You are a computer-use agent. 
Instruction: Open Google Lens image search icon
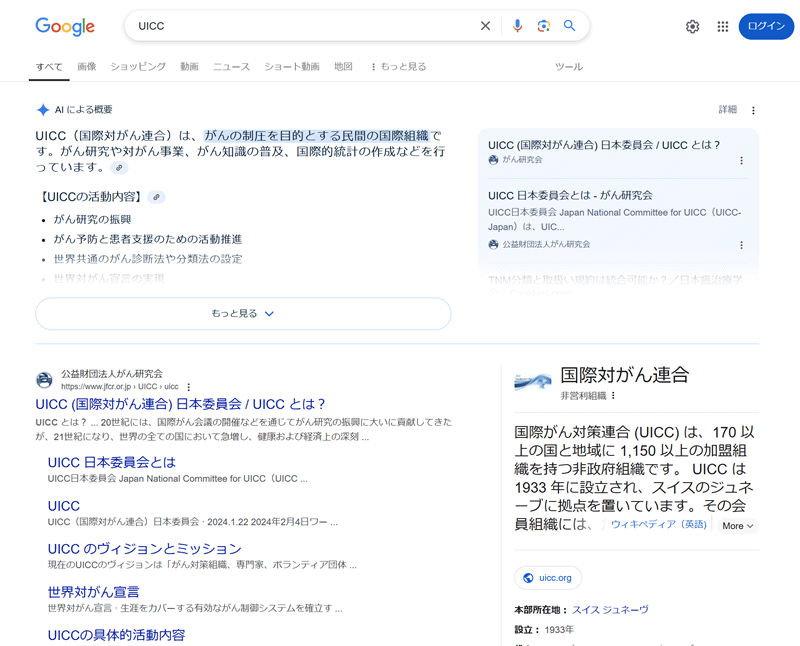click(x=543, y=26)
